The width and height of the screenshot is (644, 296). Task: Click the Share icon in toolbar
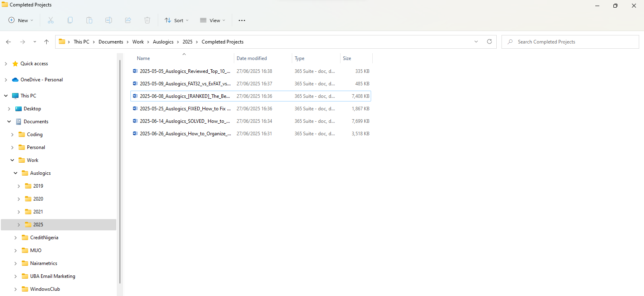tap(128, 20)
